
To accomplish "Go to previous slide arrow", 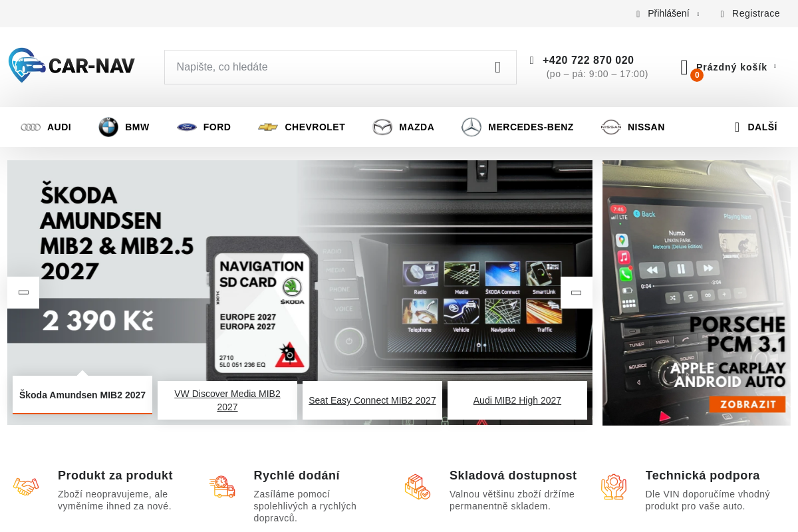I will point(23,293).
